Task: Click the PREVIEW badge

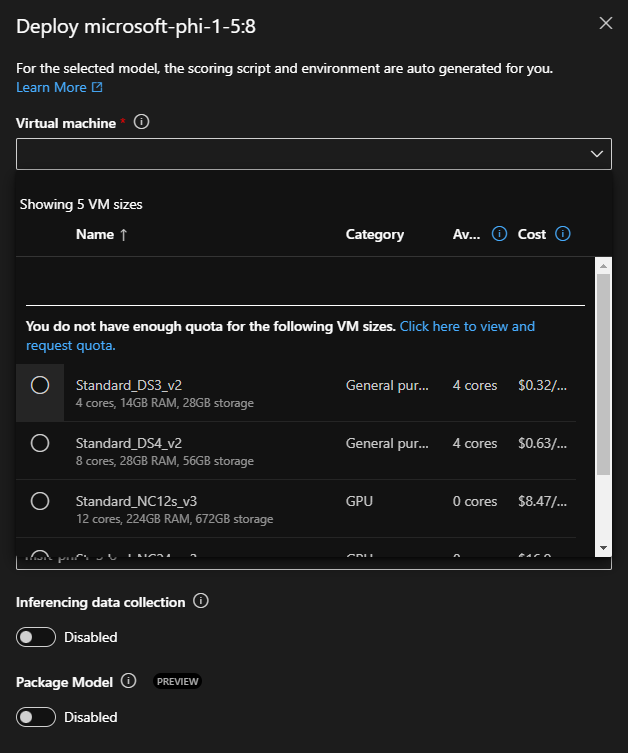Action: tap(177, 681)
